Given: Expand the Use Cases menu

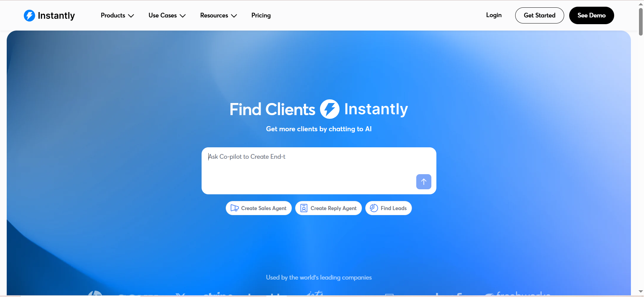Looking at the screenshot, I should click(x=167, y=15).
